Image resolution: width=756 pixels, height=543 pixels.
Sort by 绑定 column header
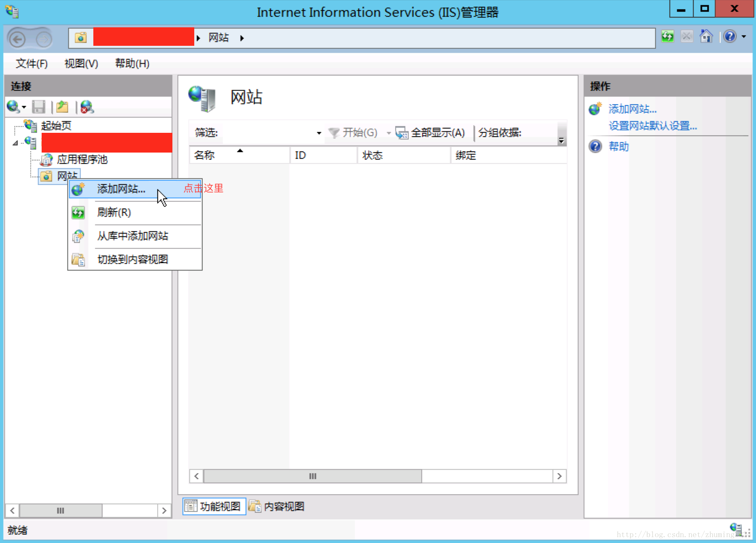(x=509, y=155)
